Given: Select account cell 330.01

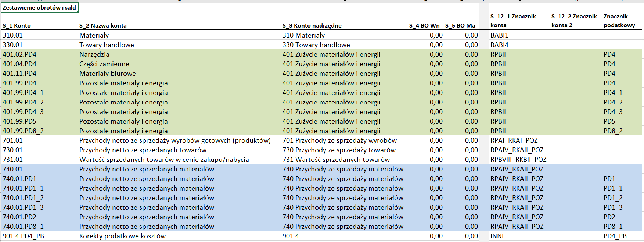Looking at the screenshot, I should pyautogui.click(x=39, y=45).
